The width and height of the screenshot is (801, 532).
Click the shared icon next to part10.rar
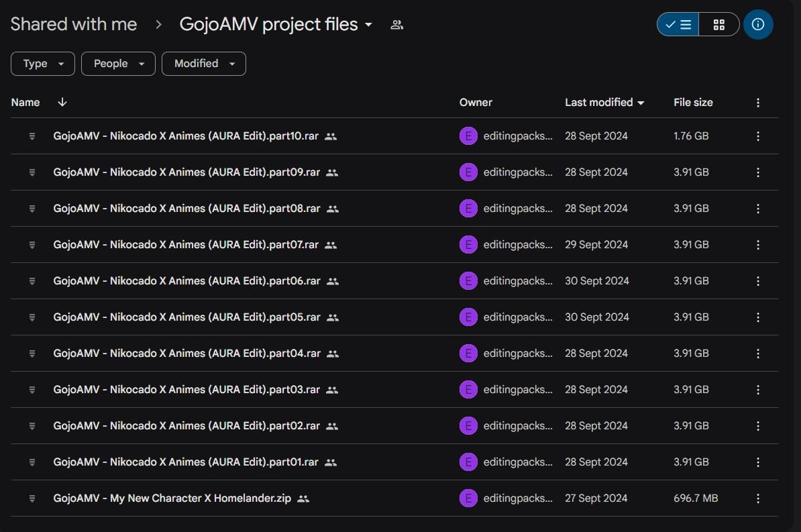coord(331,136)
